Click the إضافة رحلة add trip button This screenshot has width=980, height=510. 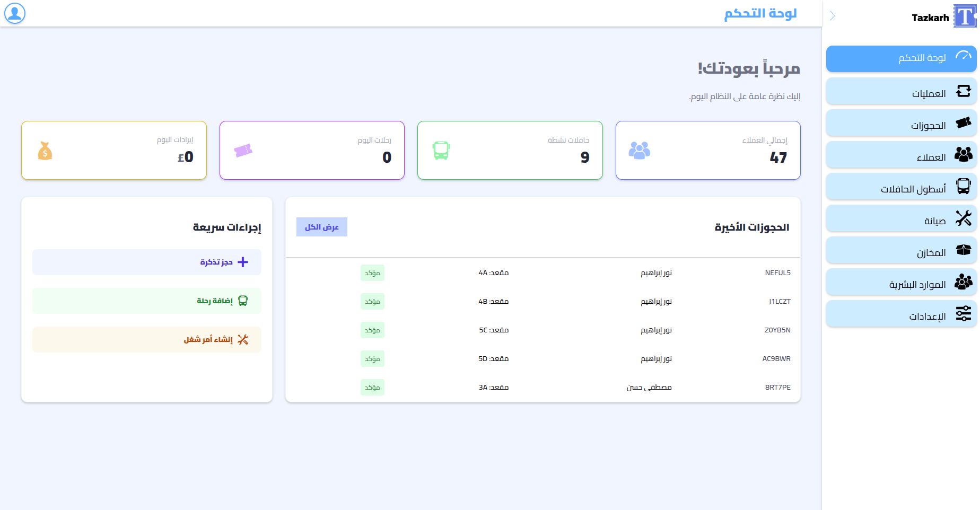147,301
